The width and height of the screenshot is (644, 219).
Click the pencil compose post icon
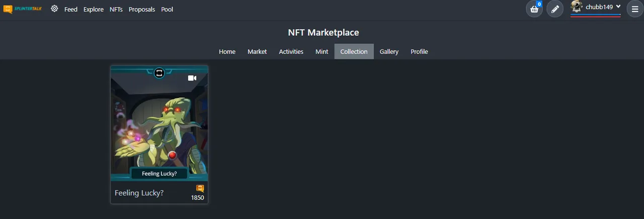click(x=555, y=9)
